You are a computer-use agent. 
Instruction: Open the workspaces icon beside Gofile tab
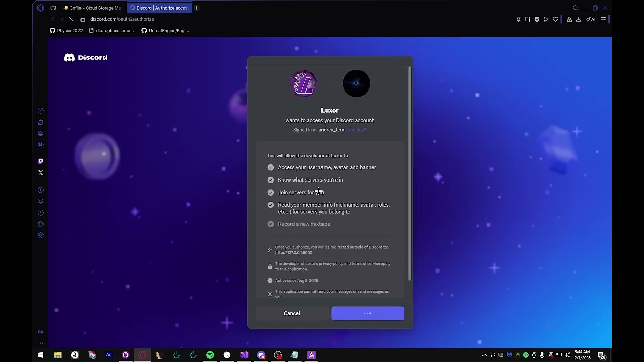pos(53,8)
